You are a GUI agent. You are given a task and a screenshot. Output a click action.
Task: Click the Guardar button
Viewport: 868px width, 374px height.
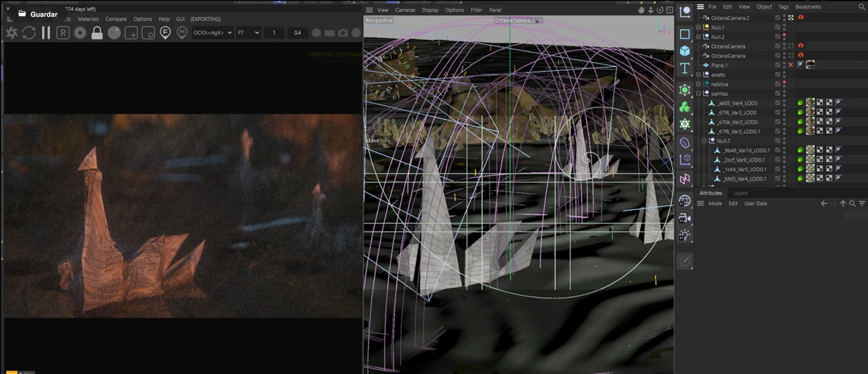click(x=38, y=14)
